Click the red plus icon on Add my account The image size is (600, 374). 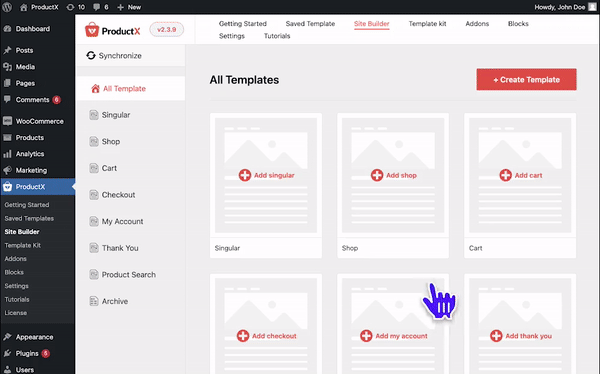point(366,336)
